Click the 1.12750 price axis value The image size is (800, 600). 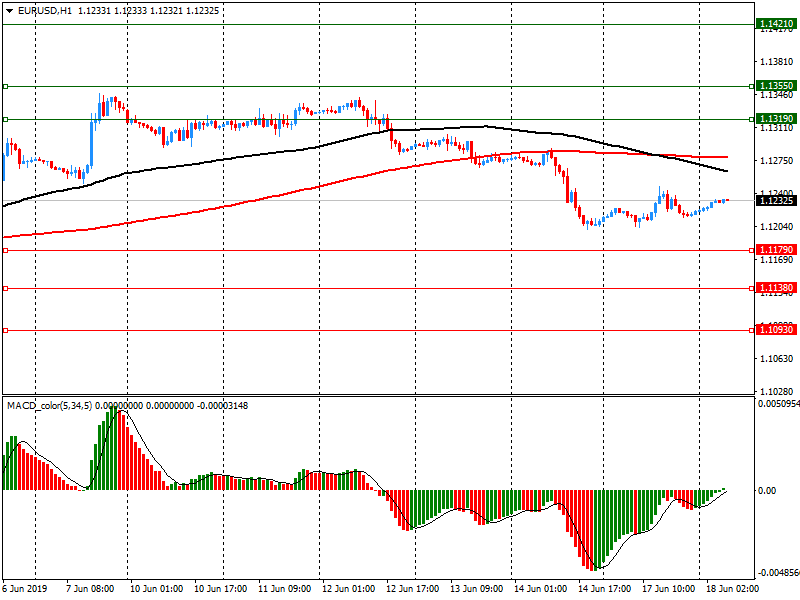point(777,161)
